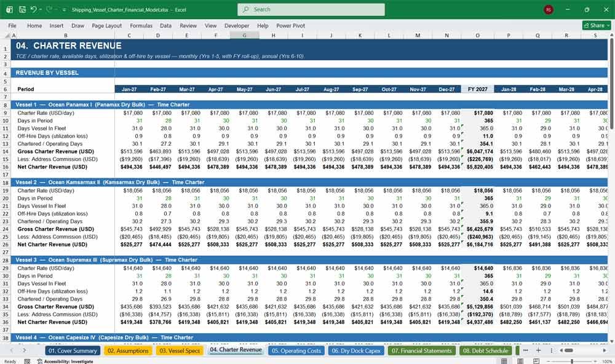615x364 pixels.
Task: Open the 03. Vessel Specs sheet
Action: pyautogui.click(x=180, y=350)
